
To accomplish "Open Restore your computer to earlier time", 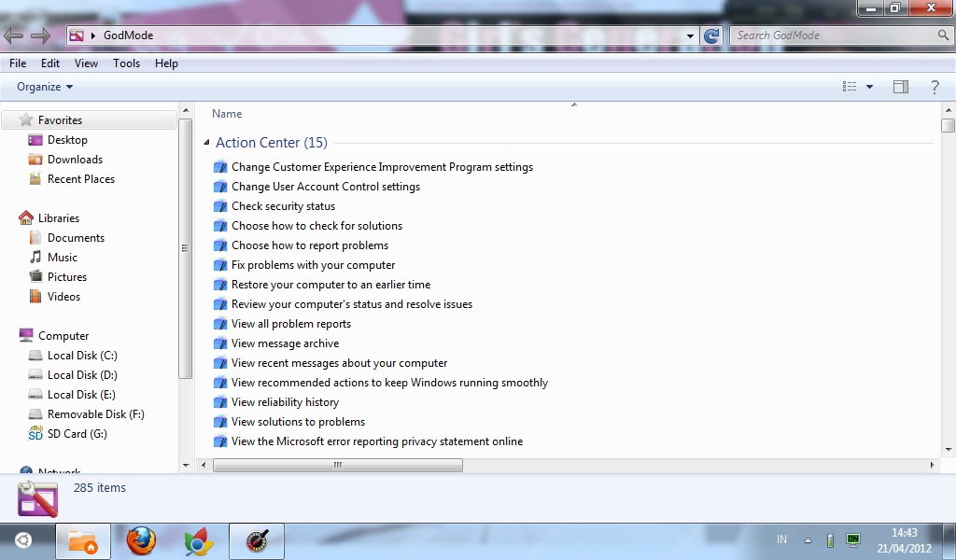I will coord(330,285).
